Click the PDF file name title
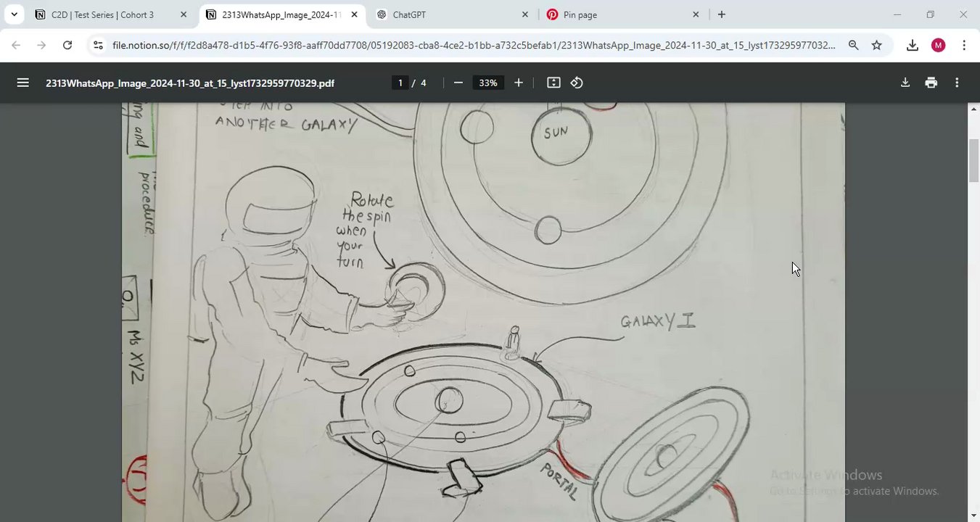980x522 pixels. [x=190, y=83]
